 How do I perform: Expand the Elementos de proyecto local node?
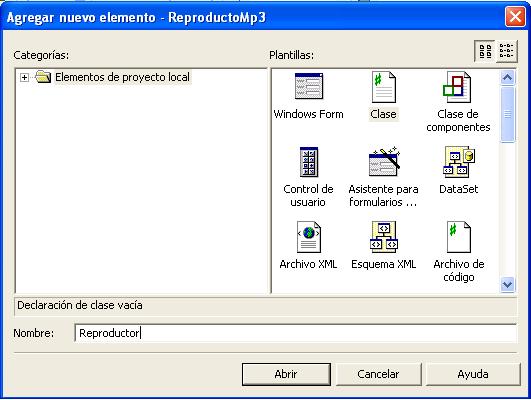click(x=24, y=78)
